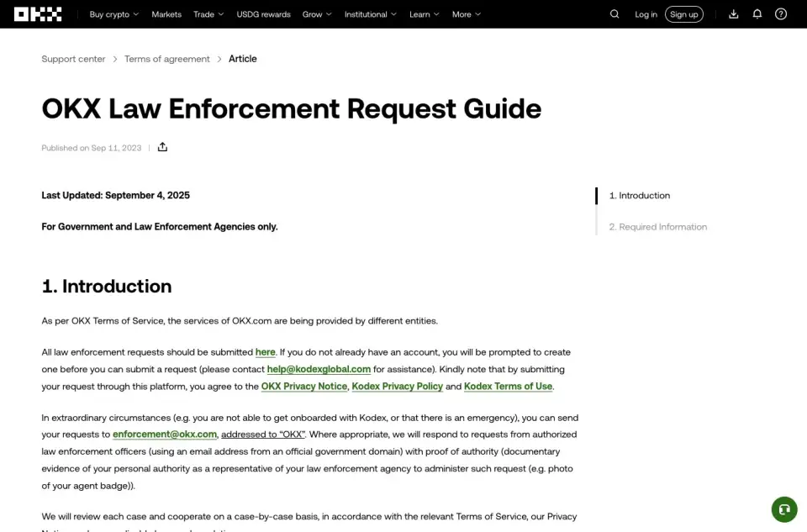Click the OKX Law Enforcement Request Guide title

(x=292, y=108)
